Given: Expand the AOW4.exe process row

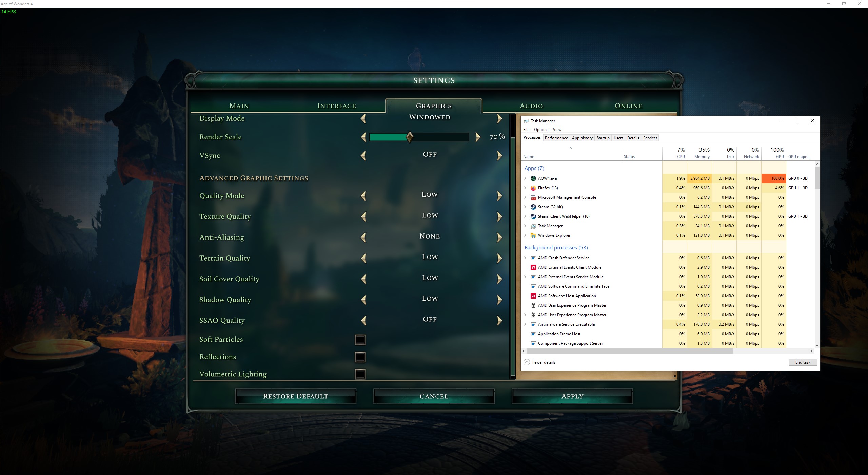Looking at the screenshot, I should [x=525, y=178].
